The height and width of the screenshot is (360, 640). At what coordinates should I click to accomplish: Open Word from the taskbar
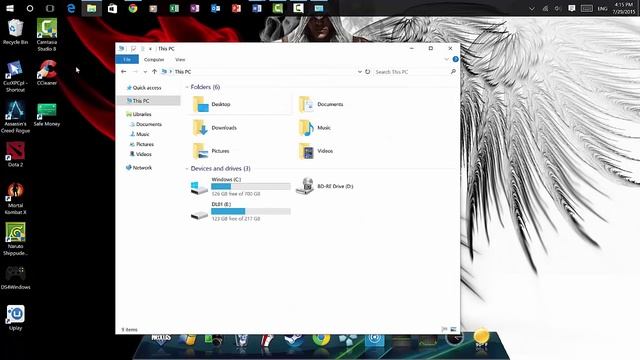point(257,8)
